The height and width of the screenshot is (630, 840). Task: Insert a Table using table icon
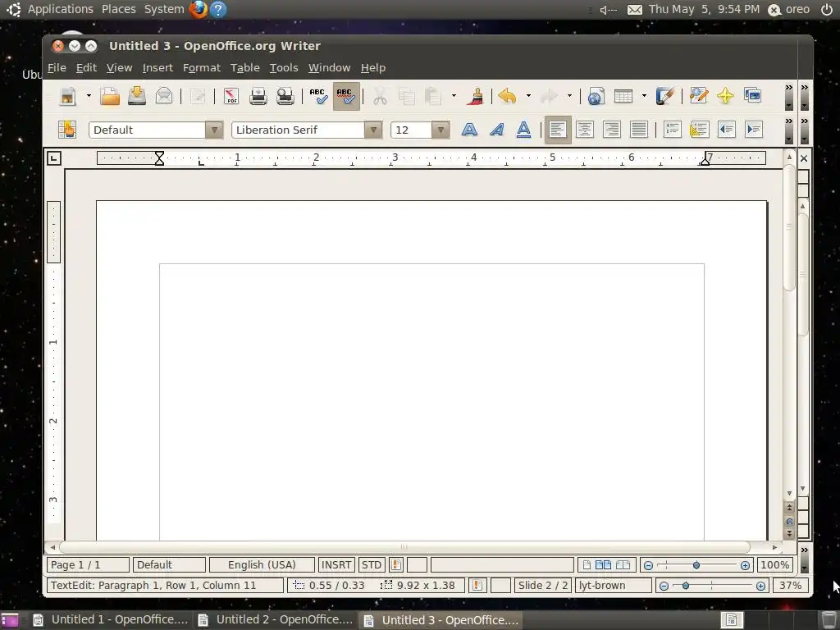623,97
